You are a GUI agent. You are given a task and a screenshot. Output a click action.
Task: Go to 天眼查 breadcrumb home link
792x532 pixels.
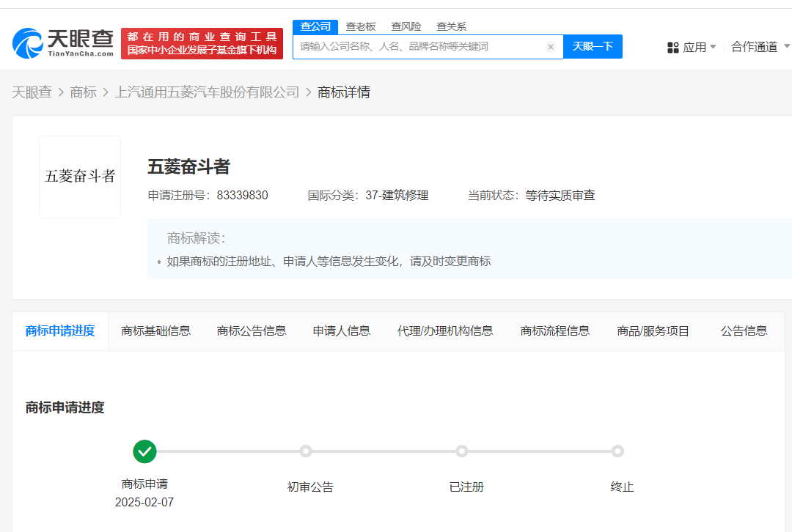[32, 92]
